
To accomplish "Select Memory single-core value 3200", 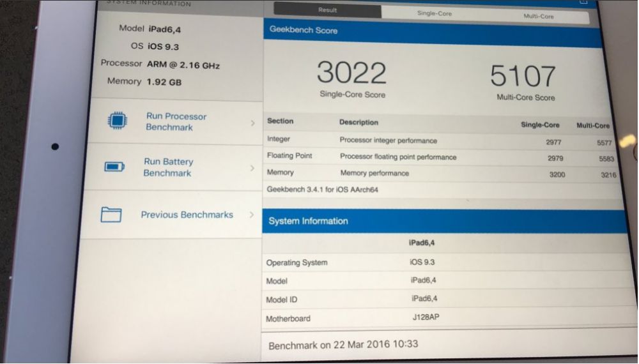I will pyautogui.click(x=557, y=175).
